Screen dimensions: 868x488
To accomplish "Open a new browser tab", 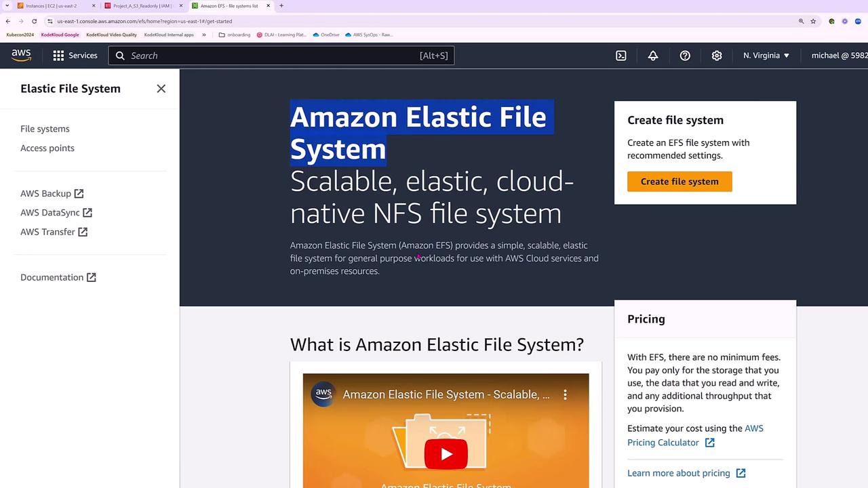I will click(x=281, y=6).
